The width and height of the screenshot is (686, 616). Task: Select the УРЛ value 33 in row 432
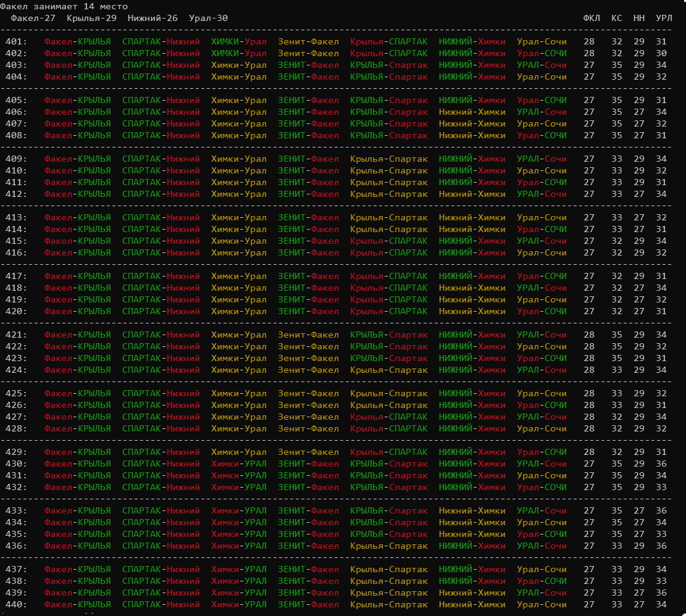tap(661, 488)
